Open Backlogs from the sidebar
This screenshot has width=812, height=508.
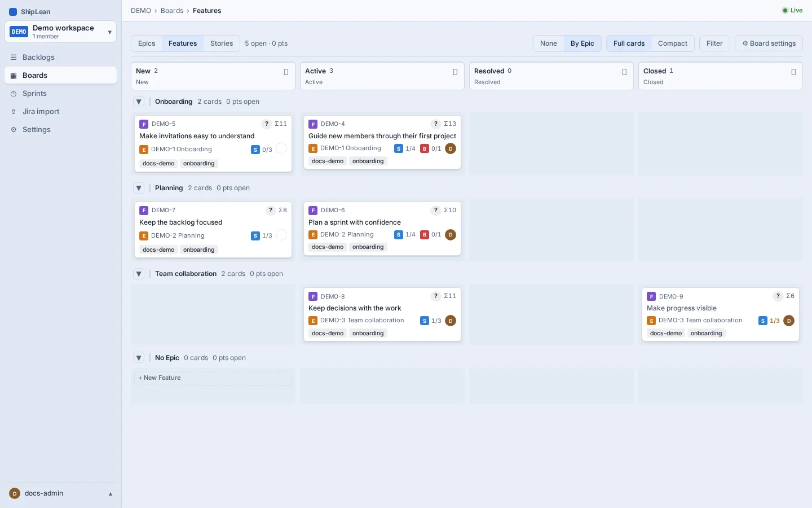61,57
